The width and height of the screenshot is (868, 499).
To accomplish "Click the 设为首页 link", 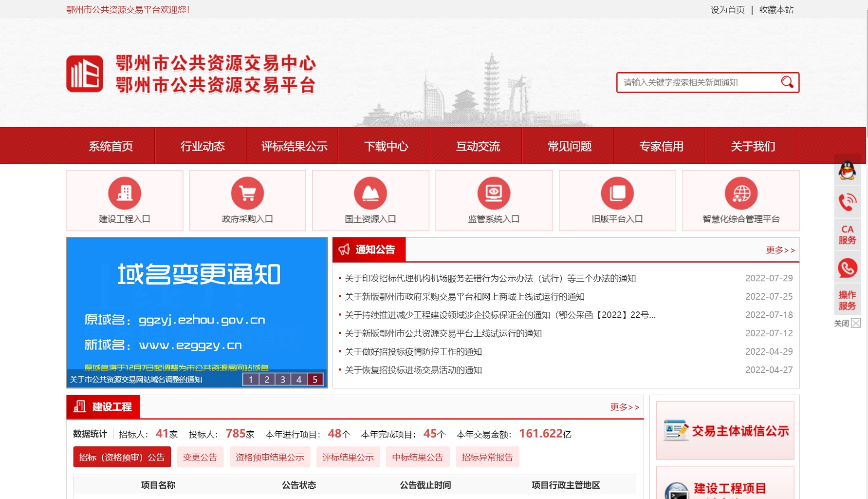I will [728, 10].
